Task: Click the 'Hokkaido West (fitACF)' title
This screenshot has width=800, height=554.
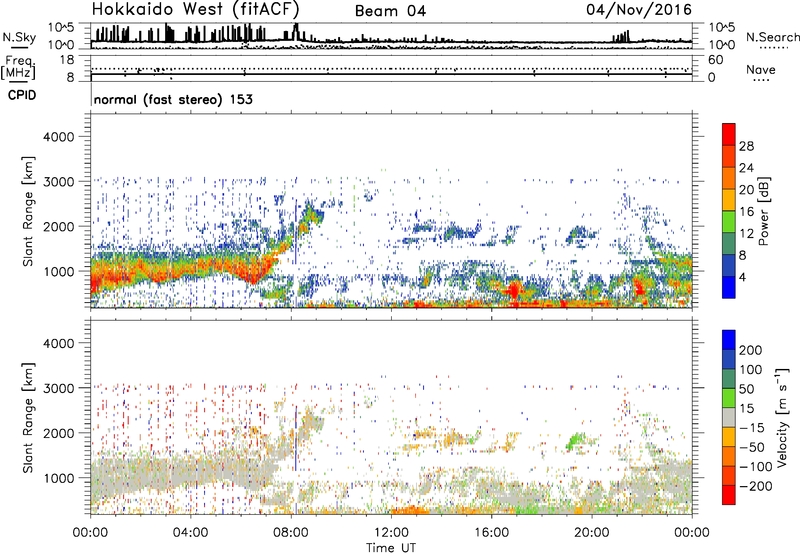Action: tap(195, 9)
